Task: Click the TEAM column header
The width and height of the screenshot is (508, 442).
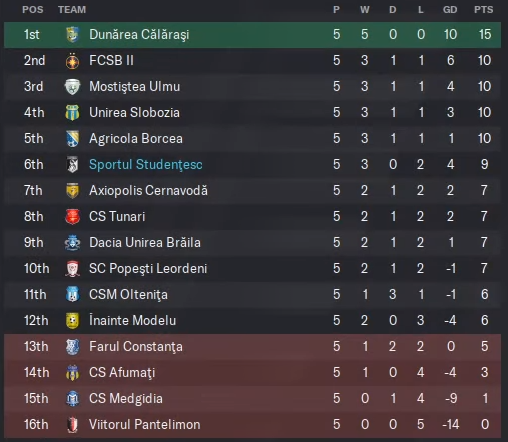Action: click(72, 10)
